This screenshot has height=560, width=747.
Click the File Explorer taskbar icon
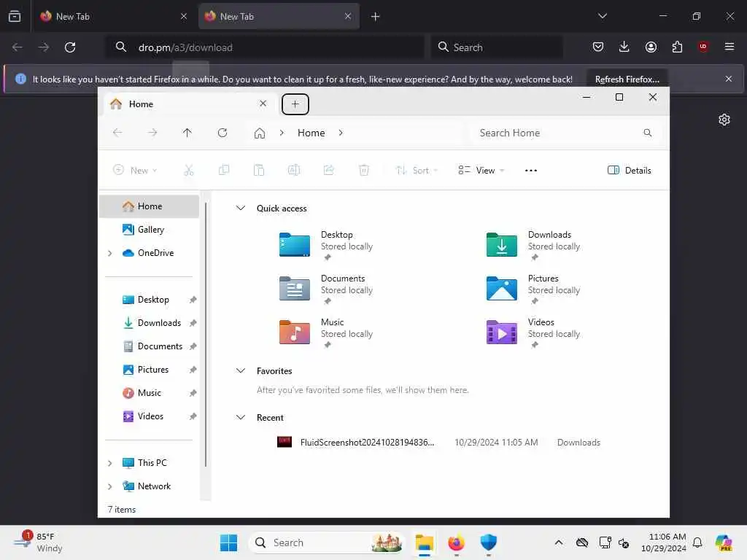pyautogui.click(x=424, y=542)
